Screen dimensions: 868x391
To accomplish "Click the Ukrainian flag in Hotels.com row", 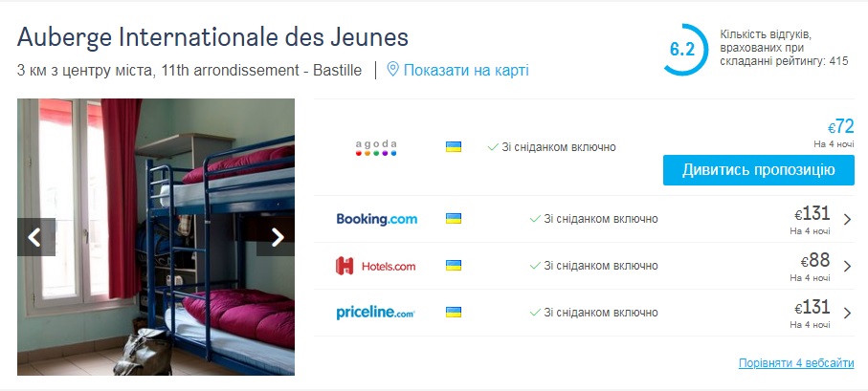I will 454,266.
